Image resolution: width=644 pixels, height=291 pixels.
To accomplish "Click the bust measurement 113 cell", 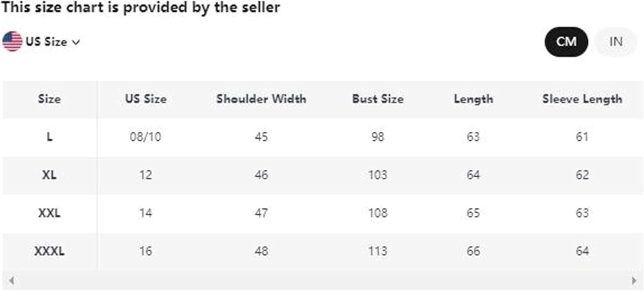I will 377,251.
